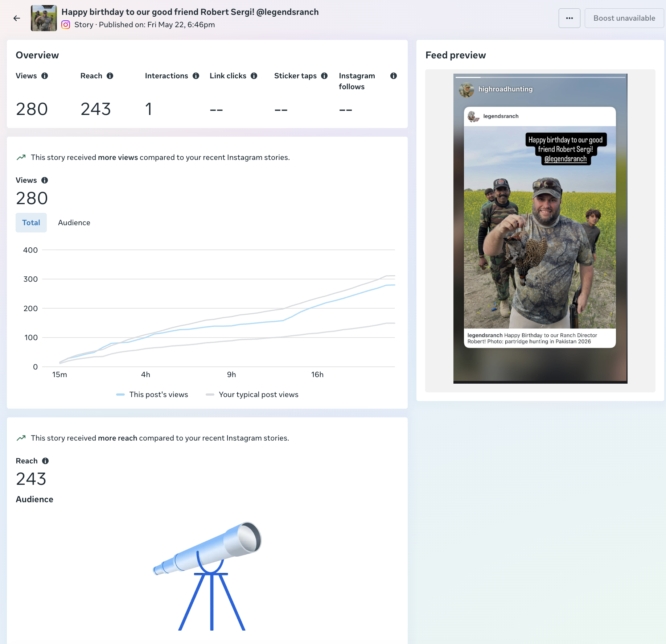666x644 pixels.
Task: Click the Overview heading
Action: (37, 55)
